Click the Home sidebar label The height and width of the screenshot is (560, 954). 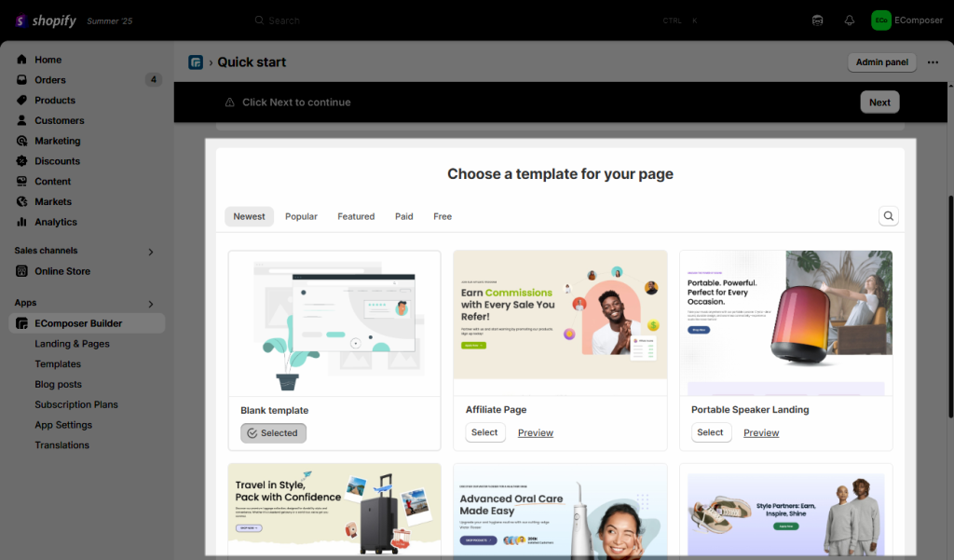coord(48,60)
